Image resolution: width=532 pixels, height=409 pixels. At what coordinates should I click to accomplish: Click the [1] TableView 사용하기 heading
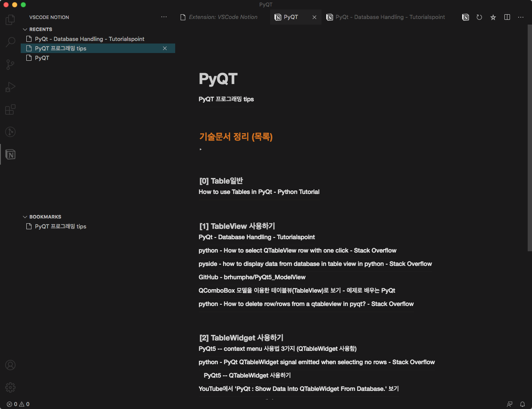point(237,226)
